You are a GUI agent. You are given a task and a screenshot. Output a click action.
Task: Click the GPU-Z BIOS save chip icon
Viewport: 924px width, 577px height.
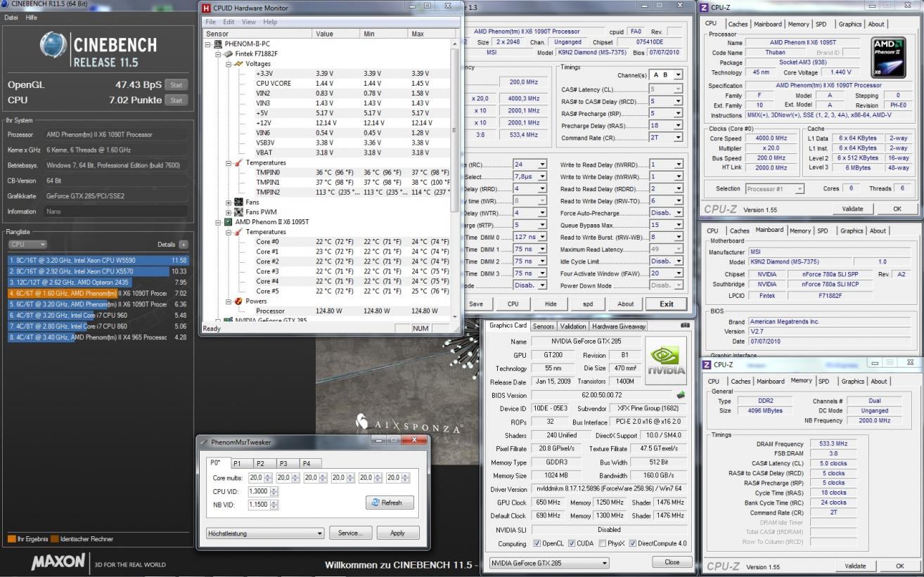[681, 395]
